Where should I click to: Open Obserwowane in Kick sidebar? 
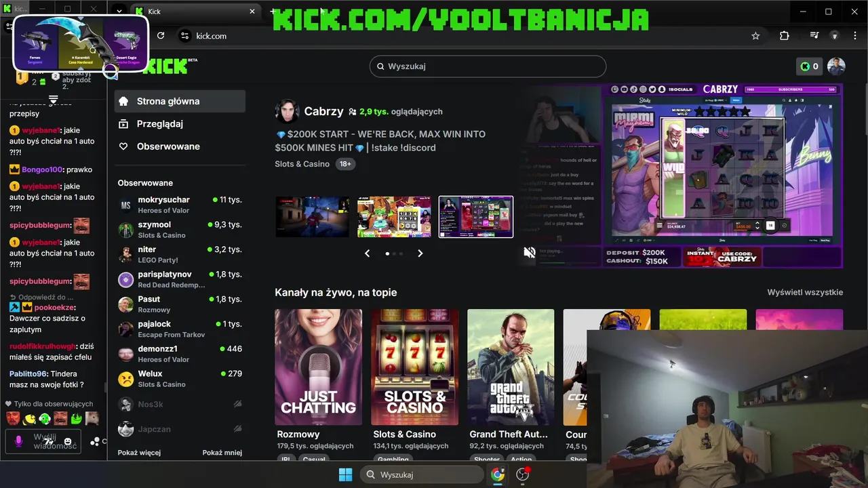pyautogui.click(x=180, y=146)
